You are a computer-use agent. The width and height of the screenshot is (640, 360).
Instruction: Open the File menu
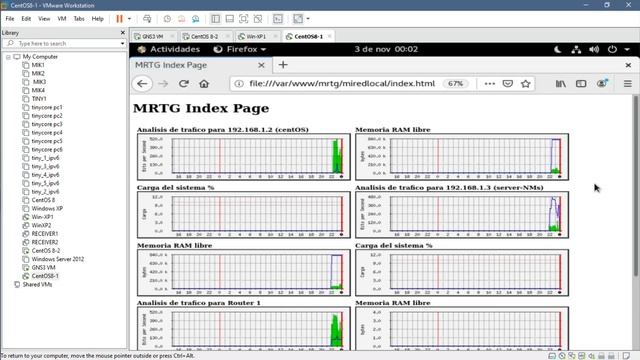coord(10,19)
